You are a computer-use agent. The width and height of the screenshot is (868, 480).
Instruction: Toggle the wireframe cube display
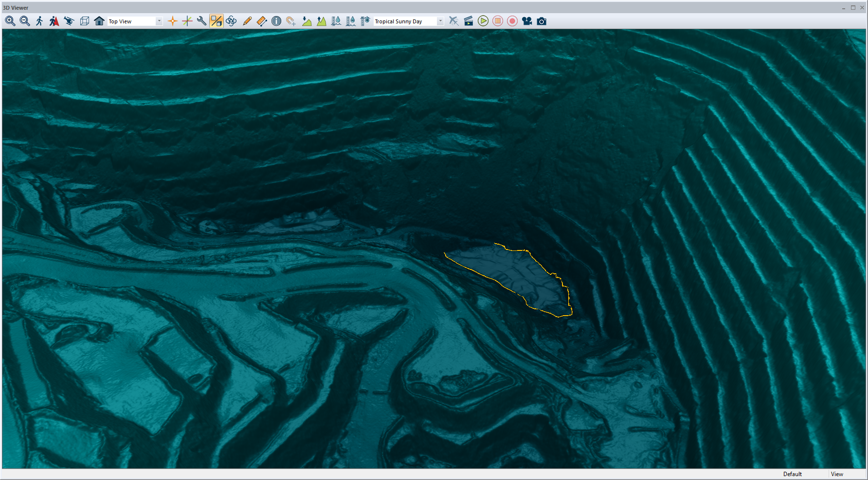pos(84,21)
